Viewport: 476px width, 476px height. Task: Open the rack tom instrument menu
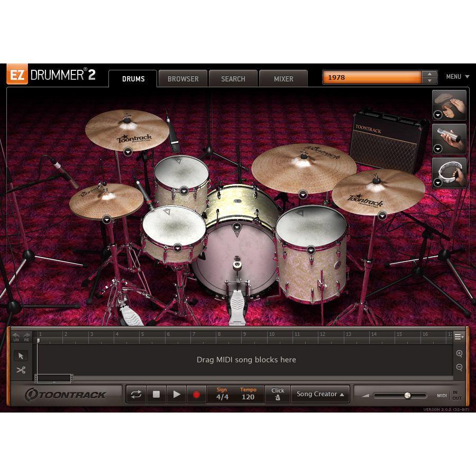tap(184, 190)
